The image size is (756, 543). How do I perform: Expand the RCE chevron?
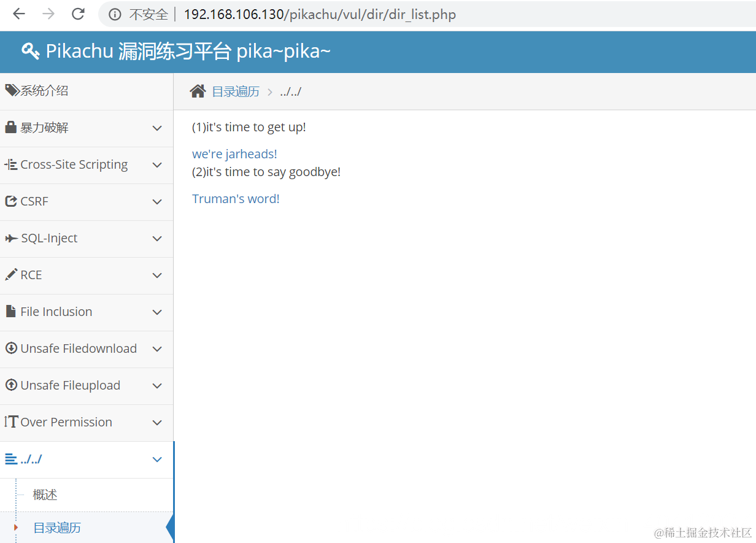point(157,275)
